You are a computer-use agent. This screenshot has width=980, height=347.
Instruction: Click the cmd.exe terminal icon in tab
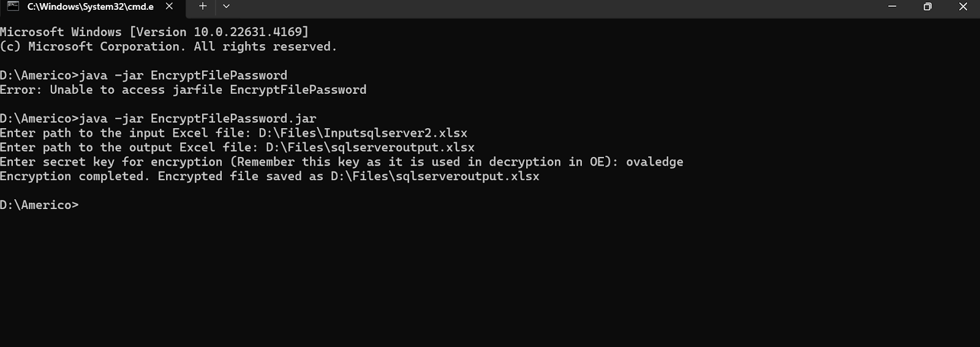tap(13, 7)
